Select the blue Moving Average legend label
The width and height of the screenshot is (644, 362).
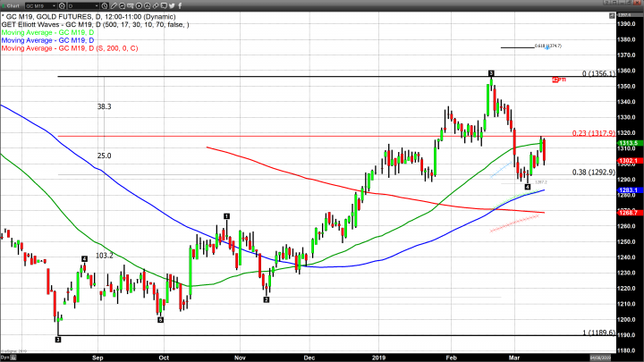point(47,40)
